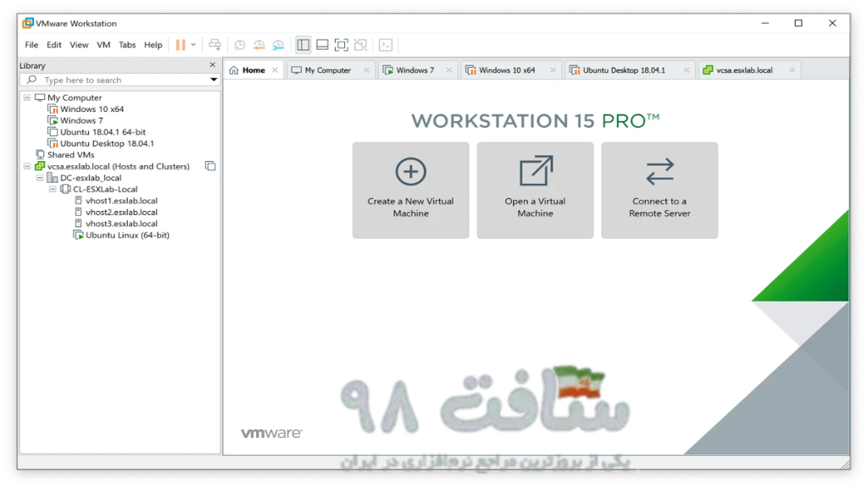Click Open a Virtual Machine
The image size is (868, 488).
[x=536, y=191]
